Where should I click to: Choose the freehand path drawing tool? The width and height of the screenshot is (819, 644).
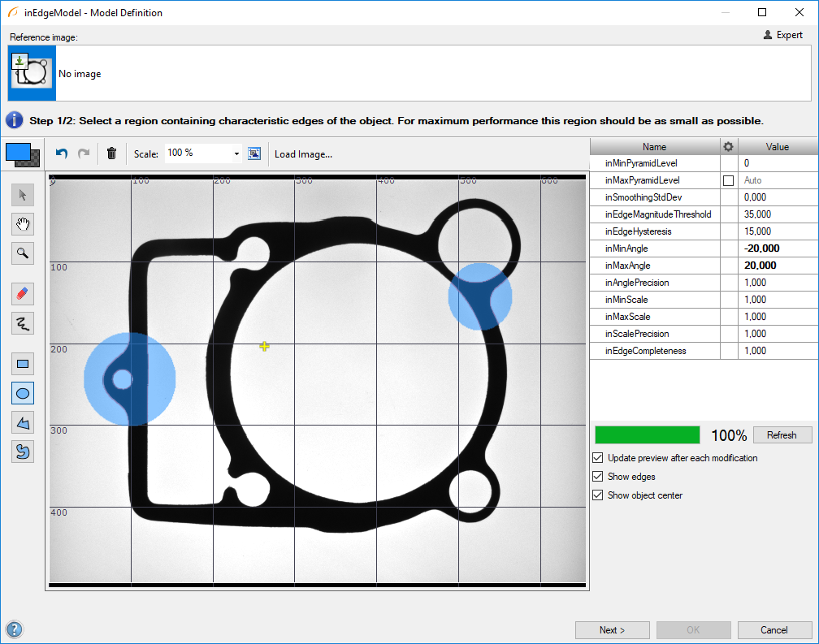(23, 323)
